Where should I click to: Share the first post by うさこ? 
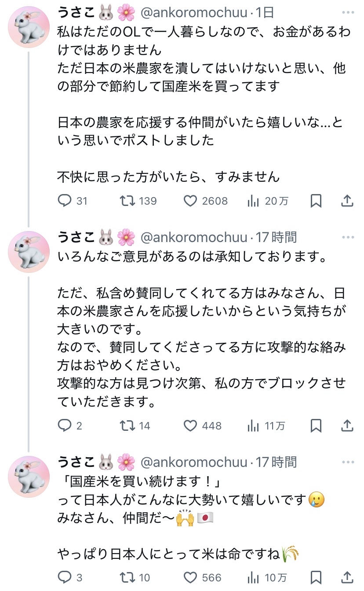click(x=347, y=201)
